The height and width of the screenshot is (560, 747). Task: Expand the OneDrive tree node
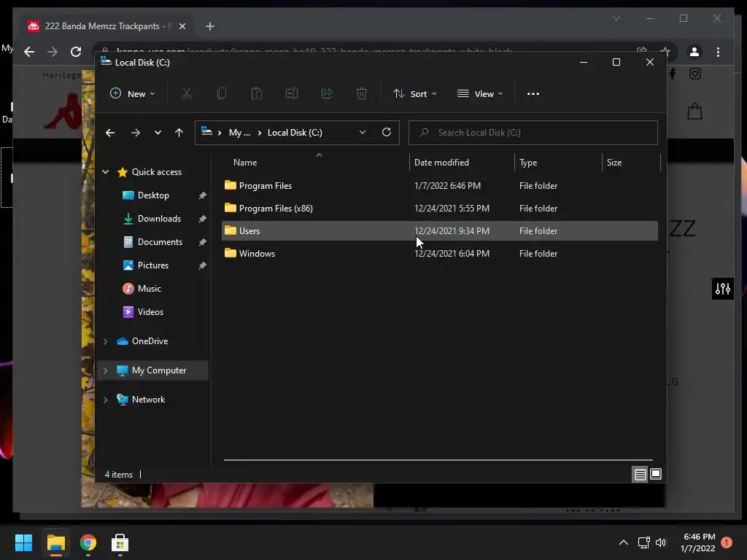coord(105,341)
